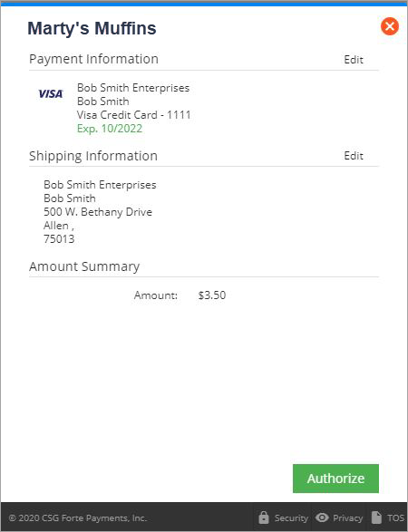Click the Exp. 10/2022 expiration date

click(x=110, y=129)
